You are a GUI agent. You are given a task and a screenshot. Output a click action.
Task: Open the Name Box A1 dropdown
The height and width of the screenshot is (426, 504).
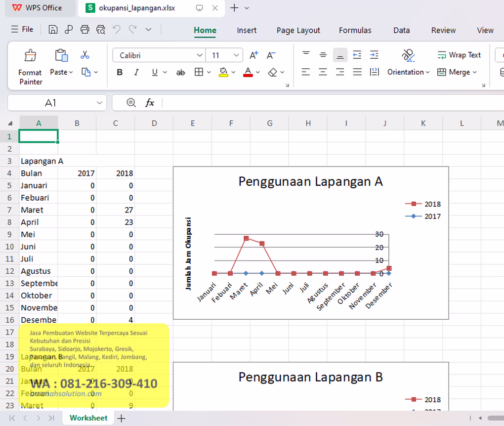[99, 103]
